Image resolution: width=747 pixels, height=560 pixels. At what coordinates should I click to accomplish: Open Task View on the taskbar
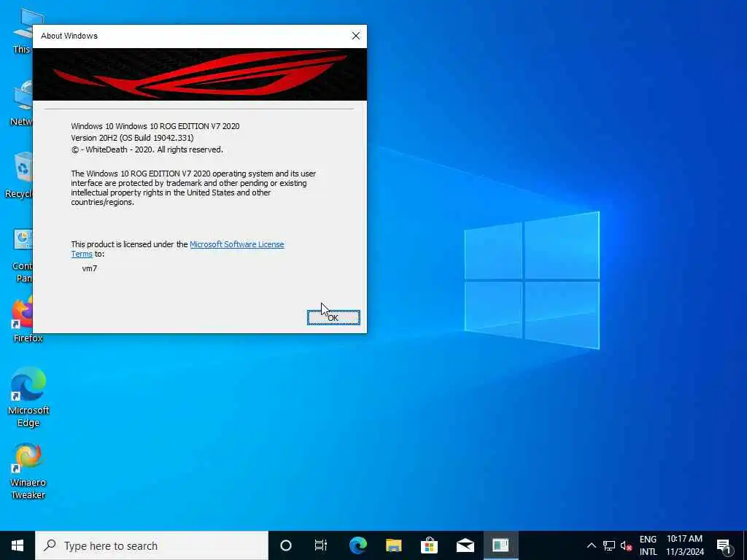321,545
